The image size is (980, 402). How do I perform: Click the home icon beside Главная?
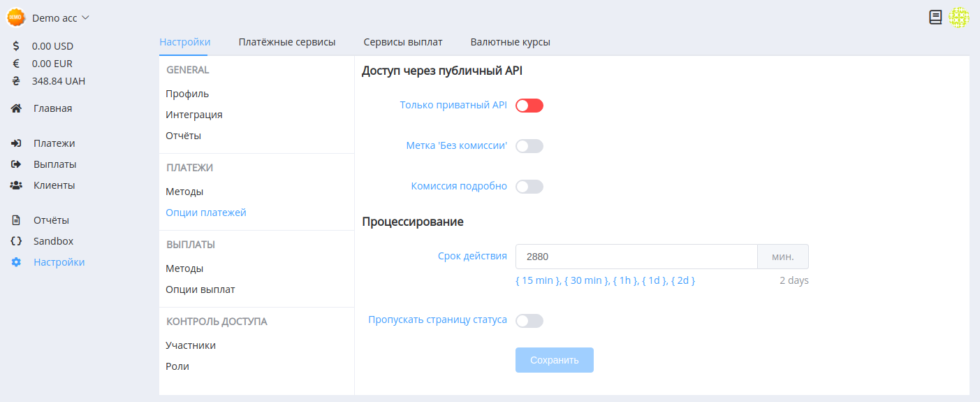[x=16, y=108]
